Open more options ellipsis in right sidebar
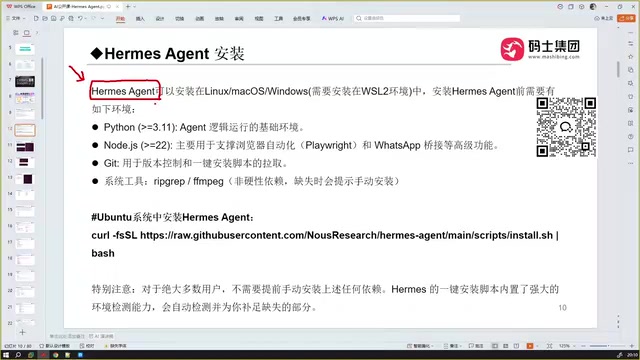The height and width of the screenshot is (360, 640). click(x=631, y=163)
